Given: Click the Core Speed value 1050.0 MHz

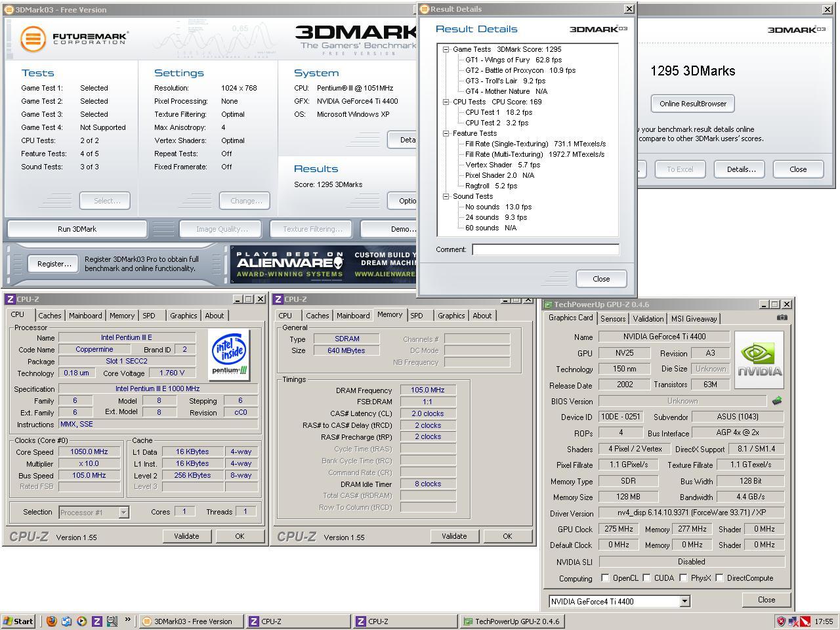Looking at the screenshot, I should (x=89, y=451).
